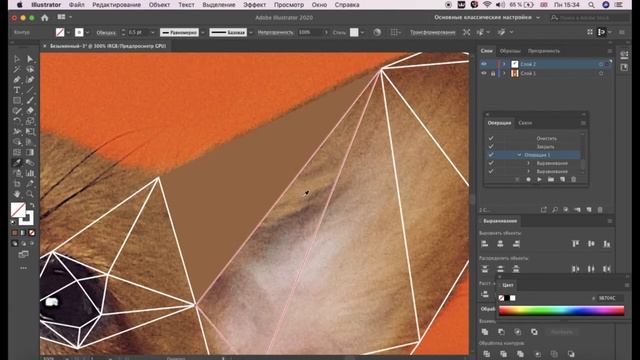Click Locate Object magnifier in Layers panel
This screenshot has width=640, height=360.
[555, 210]
